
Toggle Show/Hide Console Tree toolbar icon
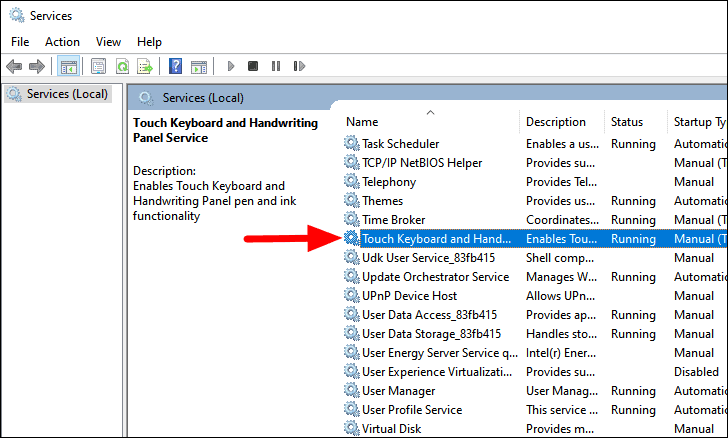pos(68,66)
